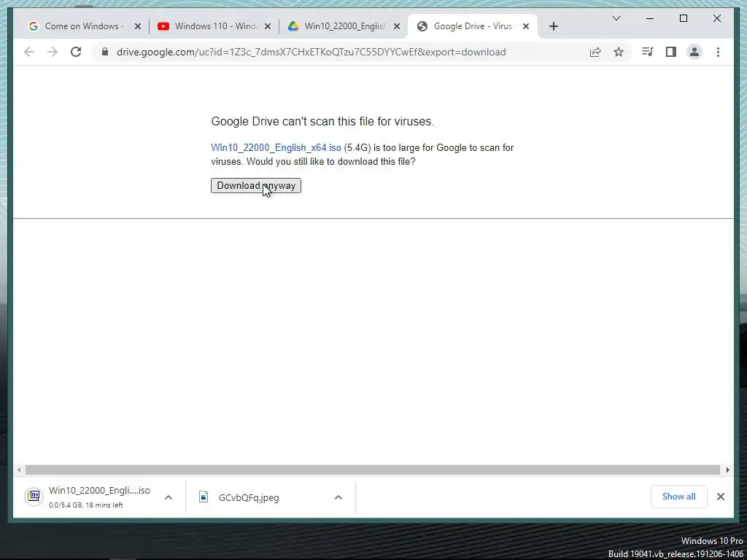Maximize the Chrome window

coord(683,18)
